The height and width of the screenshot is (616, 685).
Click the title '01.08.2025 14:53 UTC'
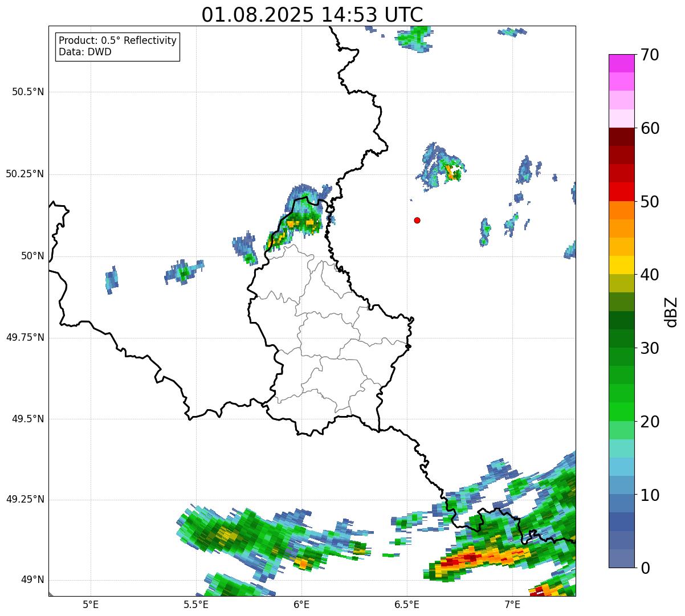(312, 15)
